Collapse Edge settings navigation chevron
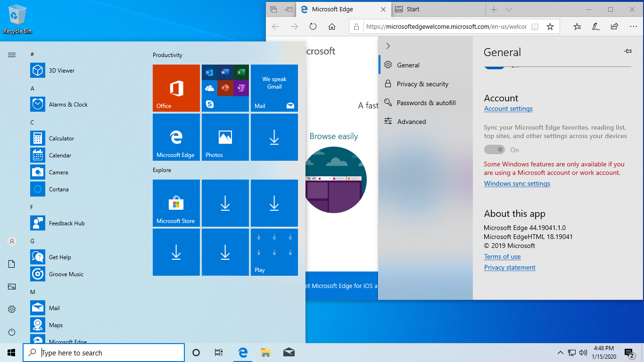The height and width of the screenshot is (362, 644). coord(388,46)
